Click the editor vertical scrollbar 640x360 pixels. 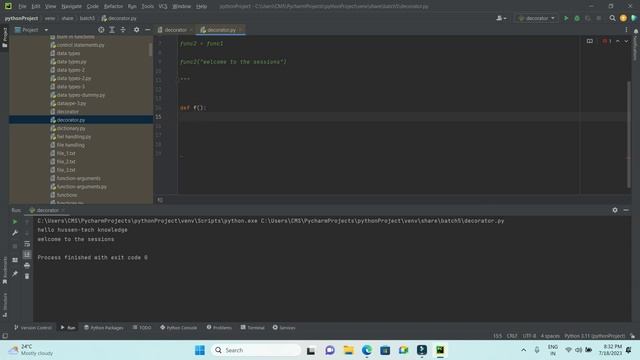(x=629, y=135)
